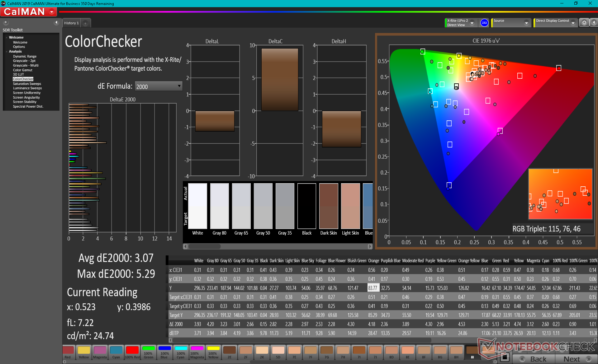The height and width of the screenshot is (364, 598).
Task: Collapse the SDR Toolkit sidebar arrow
Action: click(x=56, y=23)
